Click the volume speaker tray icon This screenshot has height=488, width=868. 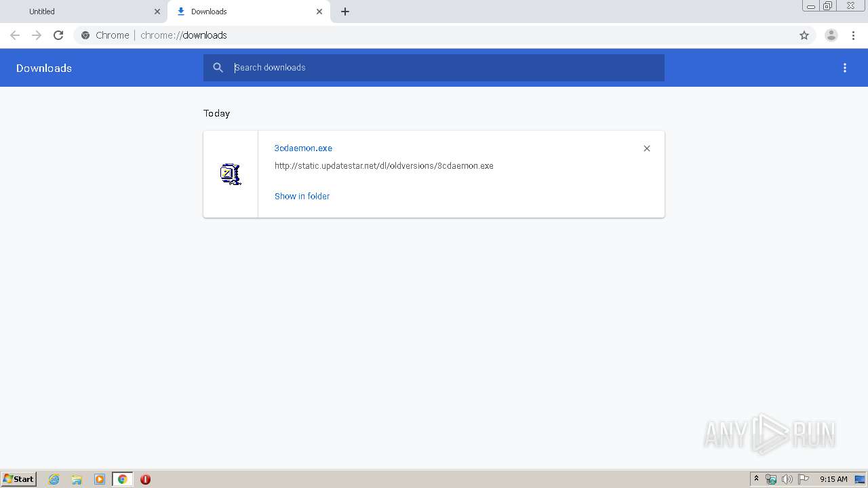(787, 479)
